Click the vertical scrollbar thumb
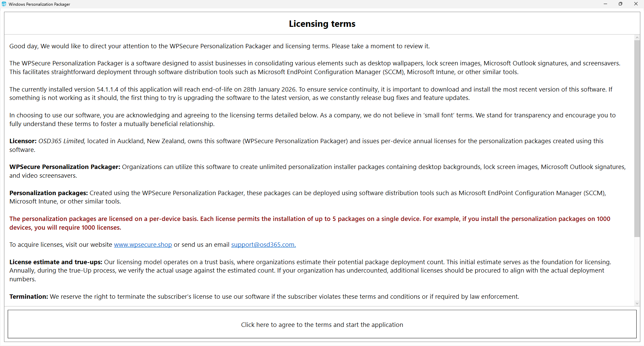Image resolution: width=644 pixels, height=346 pixels. click(637, 137)
